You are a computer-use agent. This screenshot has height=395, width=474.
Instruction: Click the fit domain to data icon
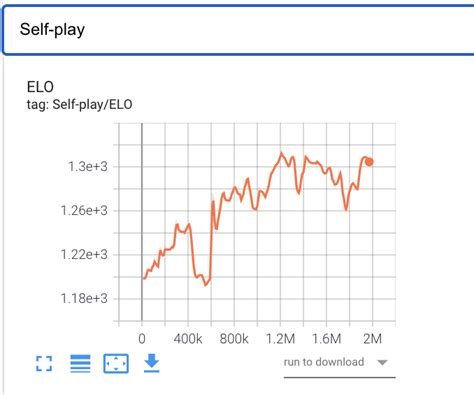click(x=116, y=363)
